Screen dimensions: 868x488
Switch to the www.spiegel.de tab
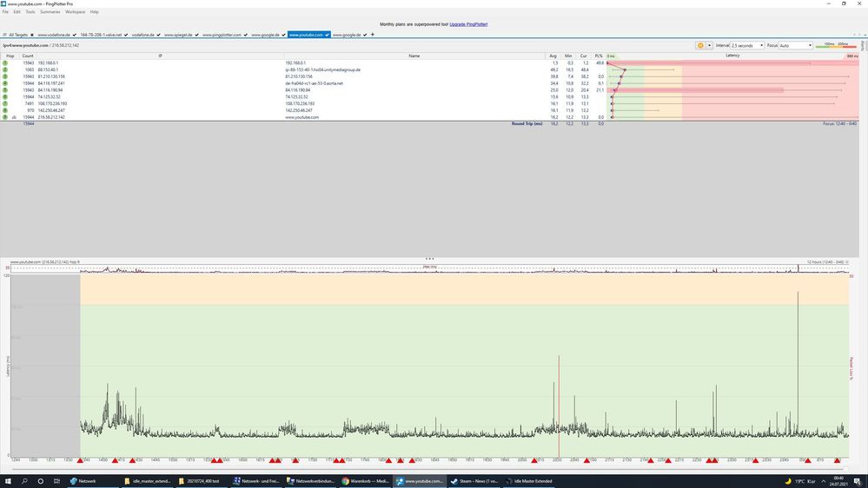178,35
